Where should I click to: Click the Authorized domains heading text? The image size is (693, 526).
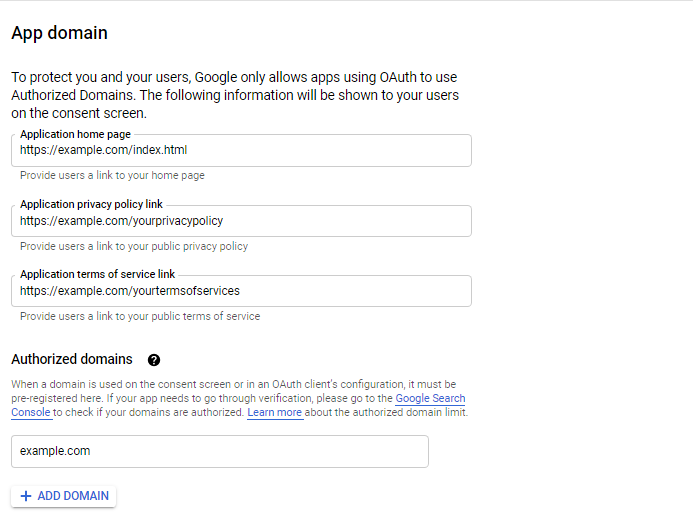tap(71, 359)
